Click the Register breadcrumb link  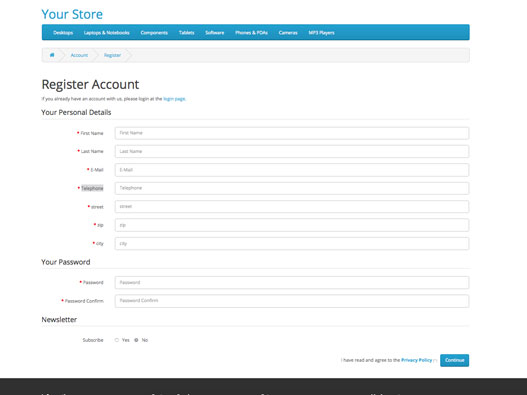tap(112, 55)
